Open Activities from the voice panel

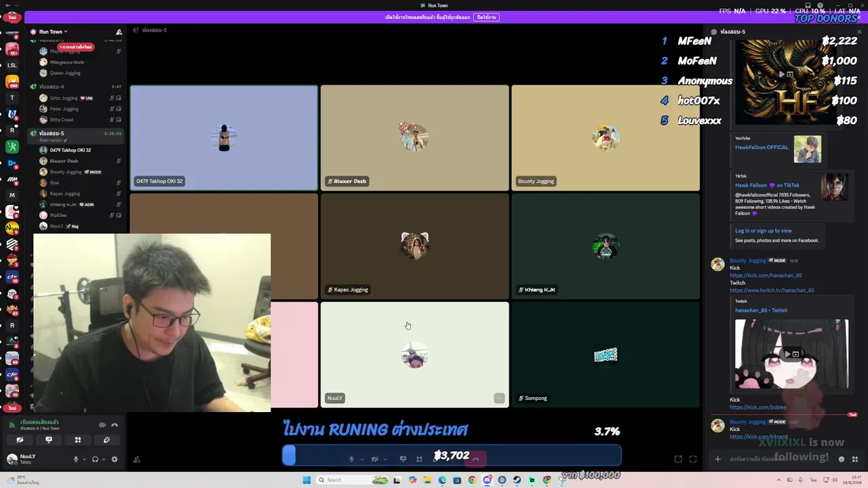[x=78, y=440]
